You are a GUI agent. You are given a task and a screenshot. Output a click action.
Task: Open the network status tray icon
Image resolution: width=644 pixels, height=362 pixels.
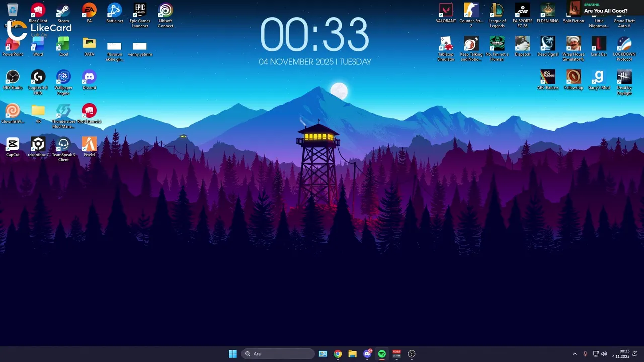596,354
